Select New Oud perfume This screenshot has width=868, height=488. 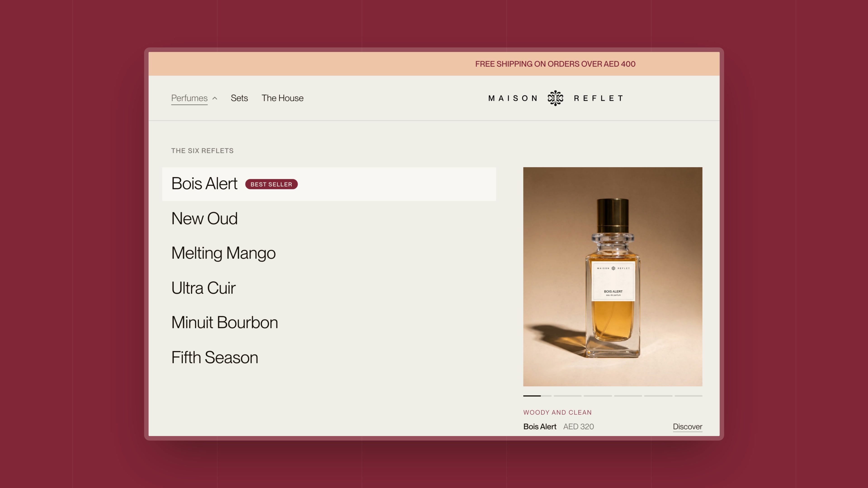pyautogui.click(x=204, y=218)
